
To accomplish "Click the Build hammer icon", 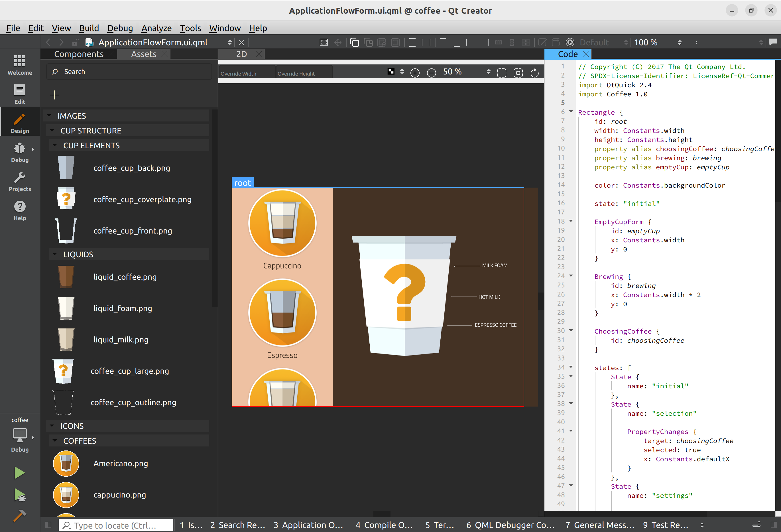I will pyautogui.click(x=19, y=515).
